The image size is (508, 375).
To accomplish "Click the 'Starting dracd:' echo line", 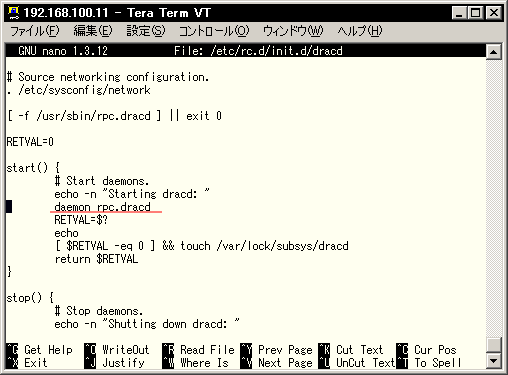I will point(132,194).
